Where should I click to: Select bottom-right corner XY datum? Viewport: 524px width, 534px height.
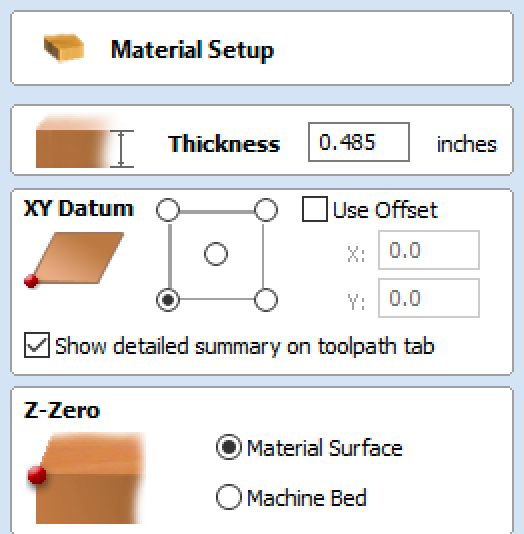(266, 300)
